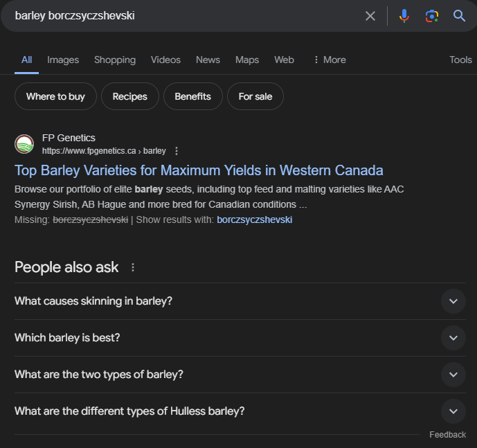Viewport: 477px width, 448px height.
Task: Click the Feedback link
Action: [x=447, y=435]
